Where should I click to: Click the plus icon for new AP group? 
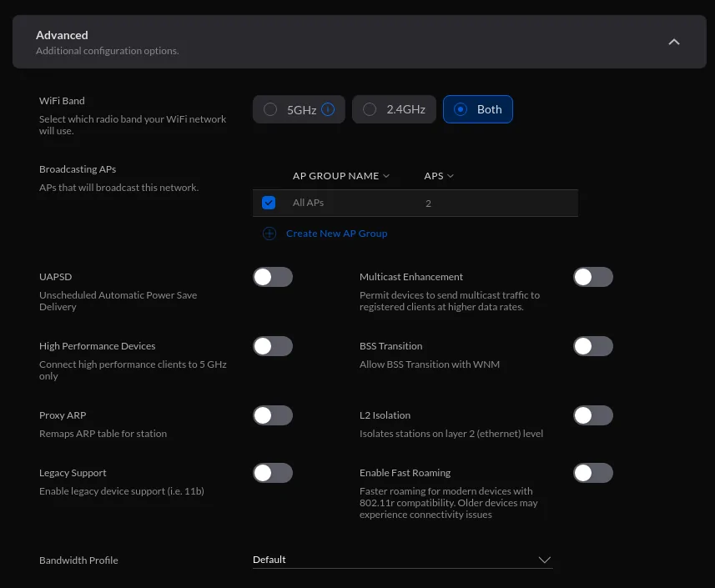click(269, 234)
